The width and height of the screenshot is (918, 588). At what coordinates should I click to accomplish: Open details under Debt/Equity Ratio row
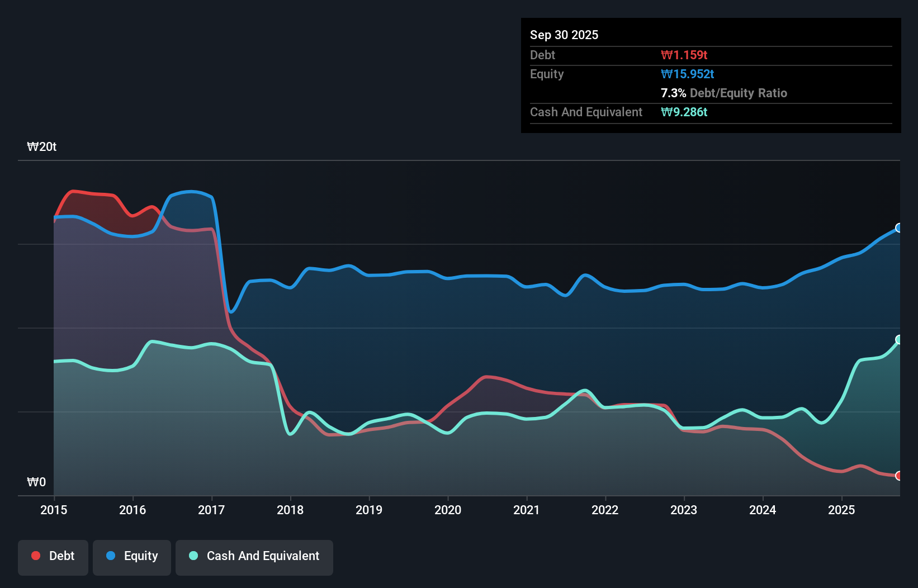[x=724, y=93]
